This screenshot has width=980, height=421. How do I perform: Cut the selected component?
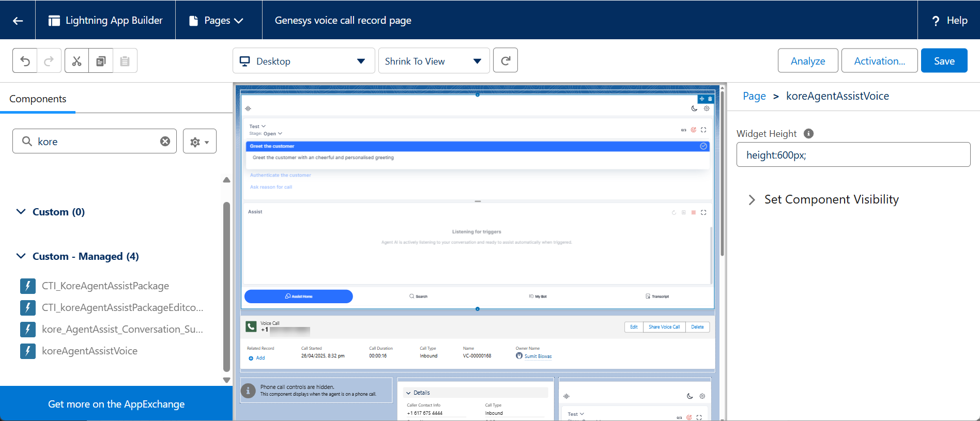coord(76,61)
